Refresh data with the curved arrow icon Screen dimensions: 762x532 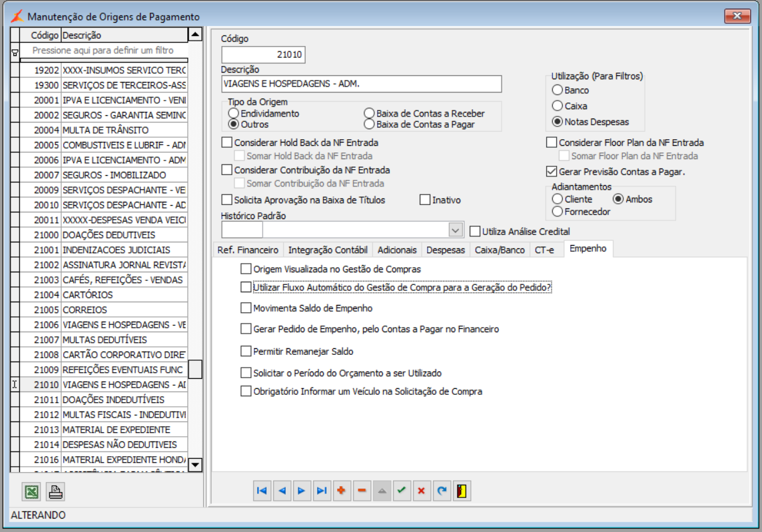[441, 491]
